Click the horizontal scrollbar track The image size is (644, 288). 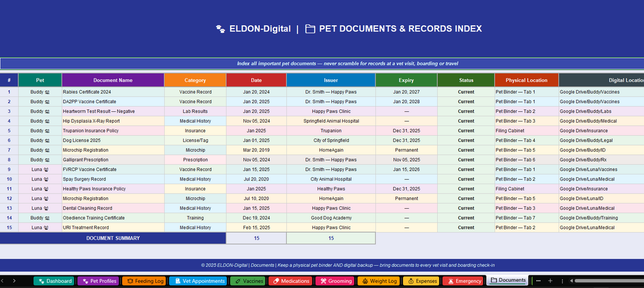(609, 281)
